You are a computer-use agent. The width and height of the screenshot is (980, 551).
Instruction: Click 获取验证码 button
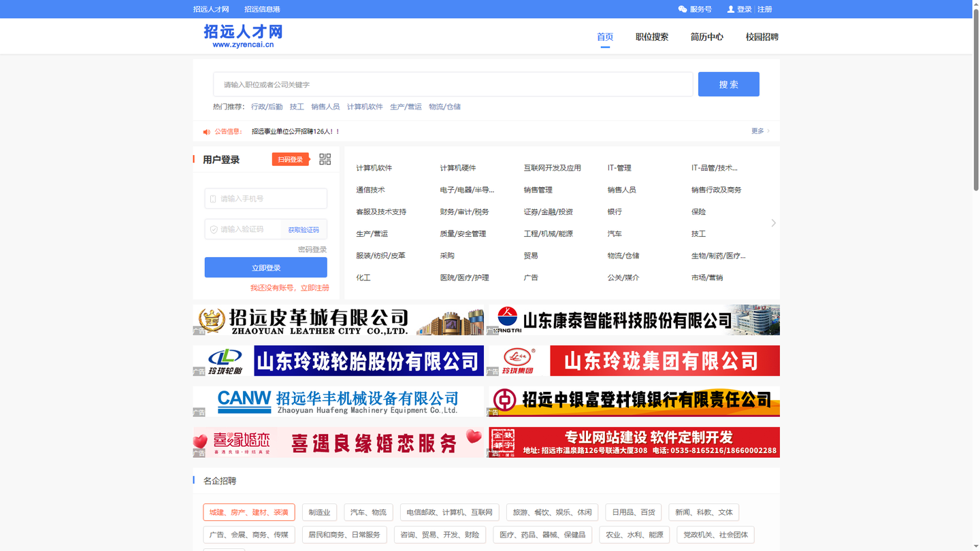304,230
